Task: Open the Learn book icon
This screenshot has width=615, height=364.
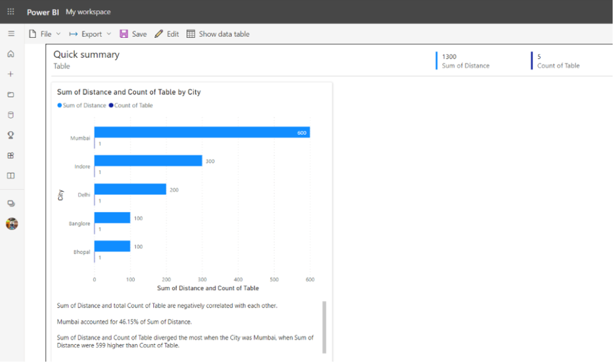Action: click(x=11, y=176)
